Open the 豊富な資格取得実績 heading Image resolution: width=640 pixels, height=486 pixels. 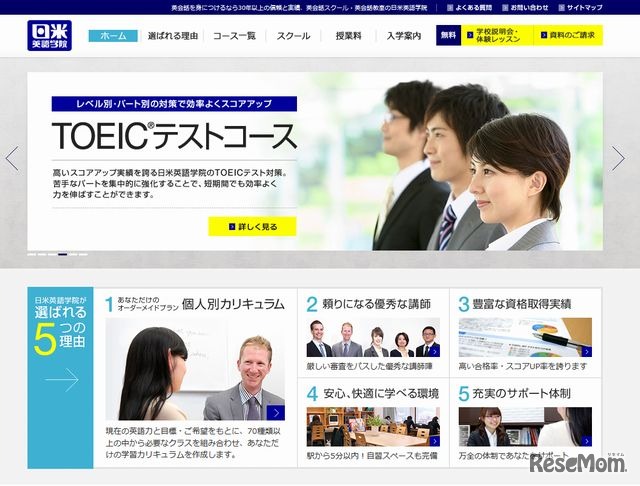point(522,304)
